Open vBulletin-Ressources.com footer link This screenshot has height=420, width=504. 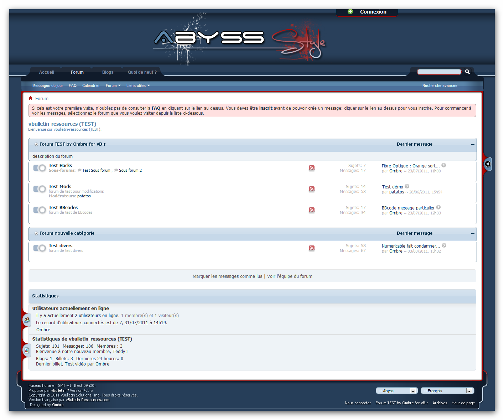coord(87,400)
